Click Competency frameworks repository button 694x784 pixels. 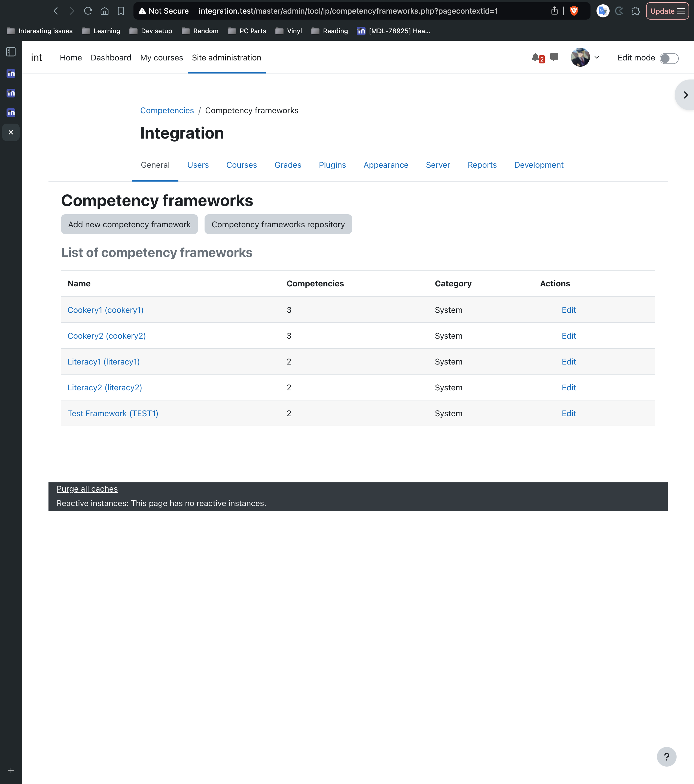[278, 224]
